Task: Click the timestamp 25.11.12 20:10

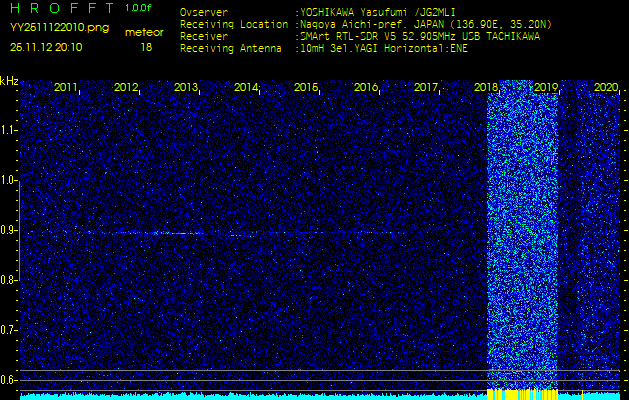Action: 46,47
